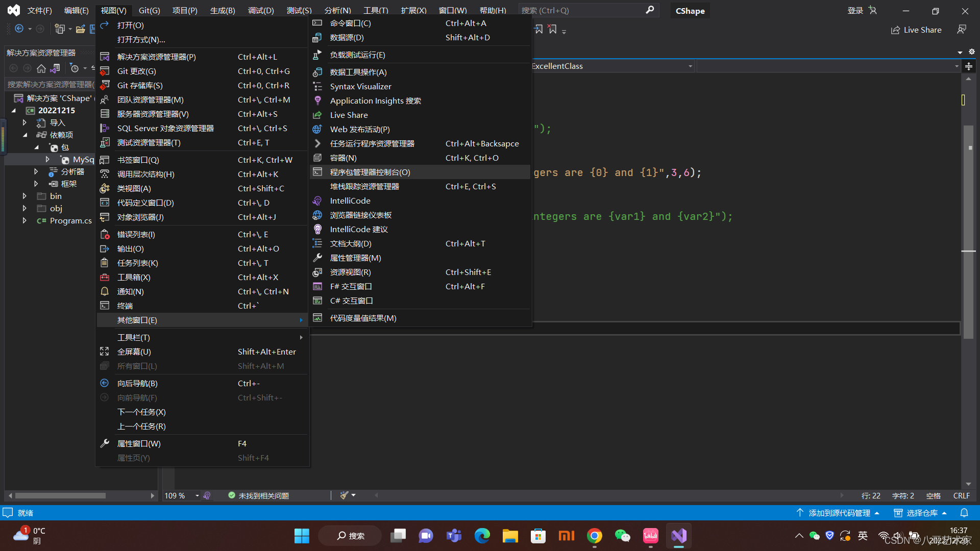Image resolution: width=980 pixels, height=551 pixels.
Task: Click the Git 更改 menu icon
Action: tap(105, 71)
